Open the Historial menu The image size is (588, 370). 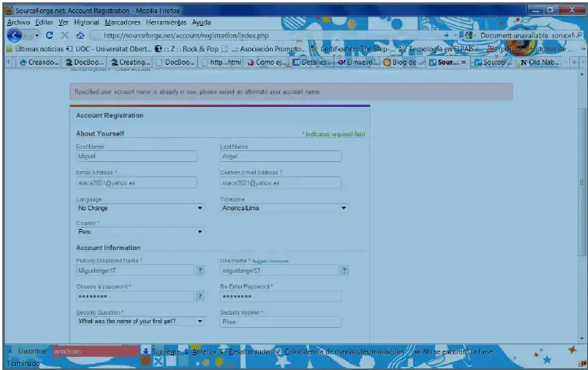click(x=87, y=23)
